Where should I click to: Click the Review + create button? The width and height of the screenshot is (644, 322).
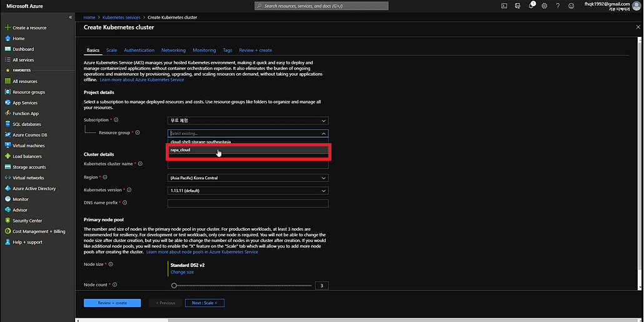click(112, 303)
